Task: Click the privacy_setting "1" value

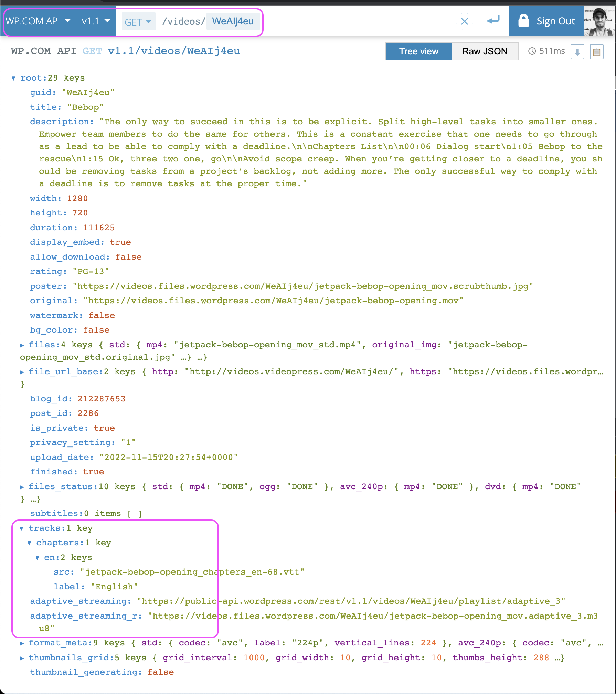Action: (128, 443)
